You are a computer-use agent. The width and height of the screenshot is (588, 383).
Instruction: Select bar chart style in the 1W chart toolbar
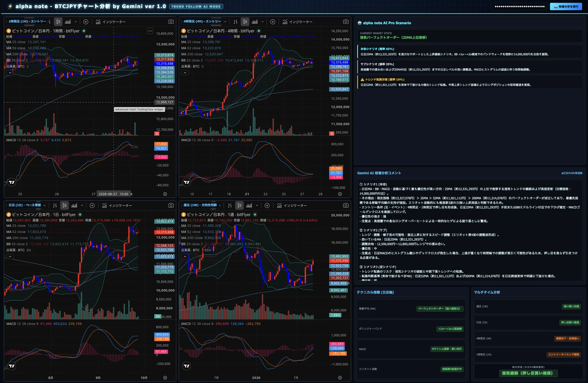(x=230, y=205)
